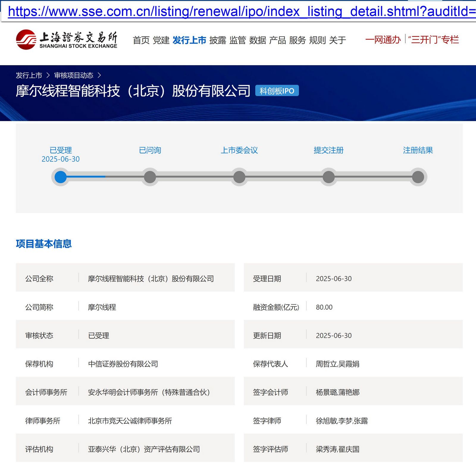Click the 摩尔线程 short name value
Viewport: 476px width, 476px height.
[102, 307]
